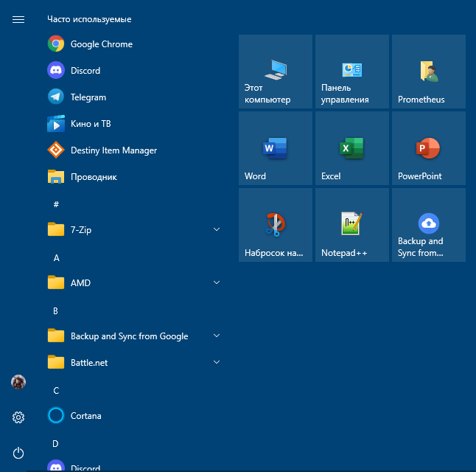This screenshot has height=472, width=476.
Task: Click the C section letter header
Action: tap(56, 391)
